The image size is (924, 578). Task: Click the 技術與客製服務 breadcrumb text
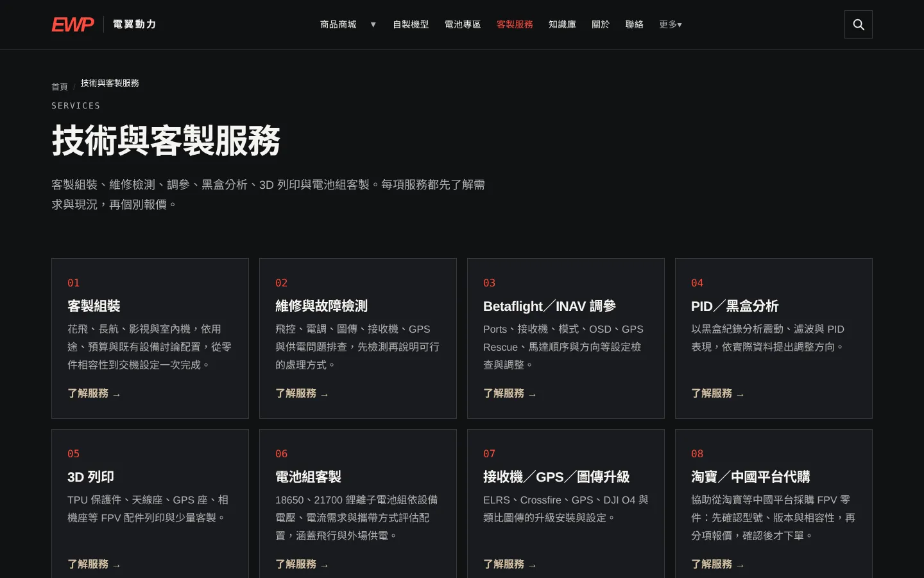(110, 83)
